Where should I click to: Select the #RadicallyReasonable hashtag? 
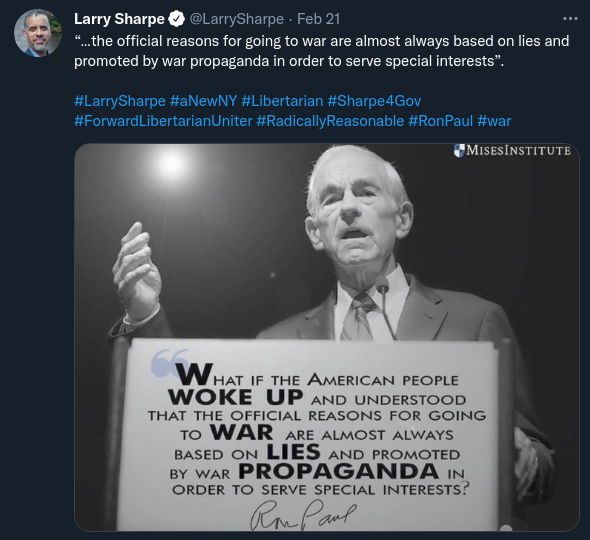(x=330, y=121)
